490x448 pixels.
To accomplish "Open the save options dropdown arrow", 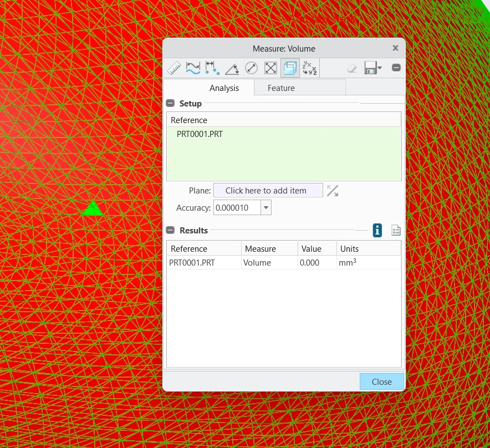I will click(380, 68).
